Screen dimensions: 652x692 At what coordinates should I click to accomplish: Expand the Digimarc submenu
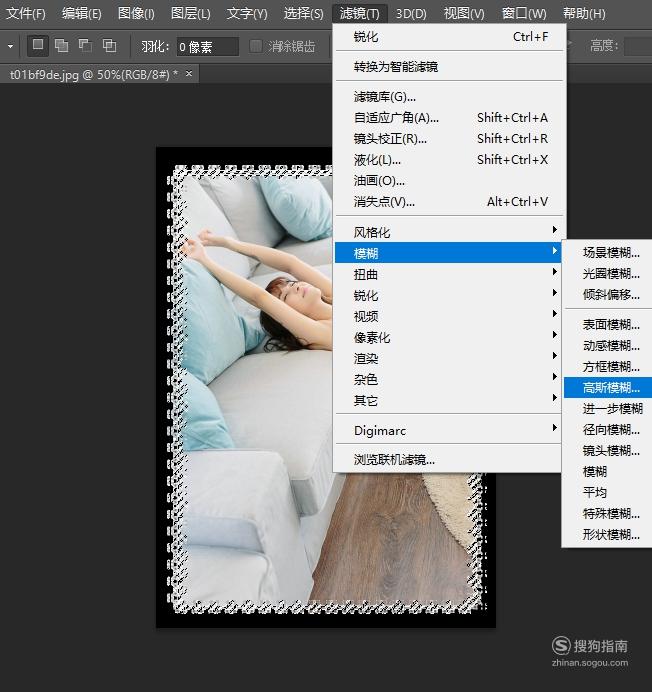(x=448, y=430)
